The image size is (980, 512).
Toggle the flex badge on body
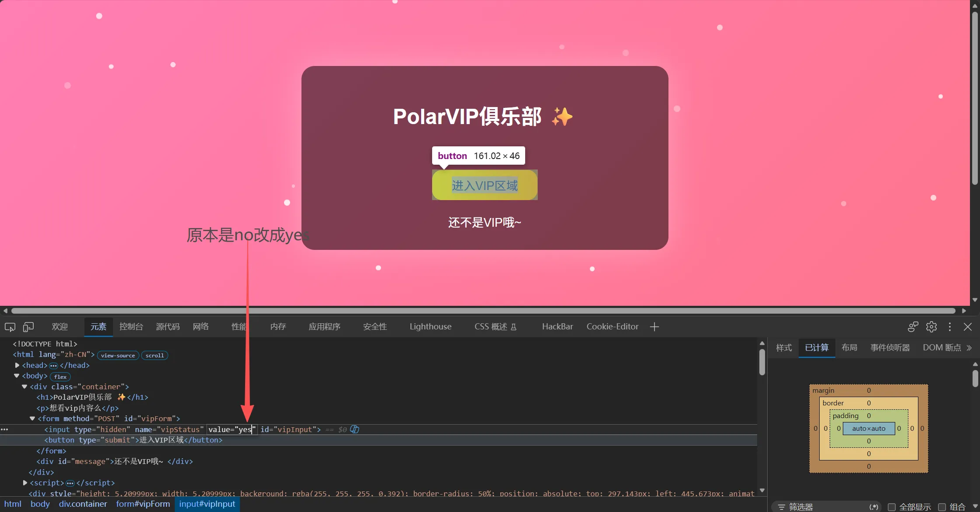60,377
